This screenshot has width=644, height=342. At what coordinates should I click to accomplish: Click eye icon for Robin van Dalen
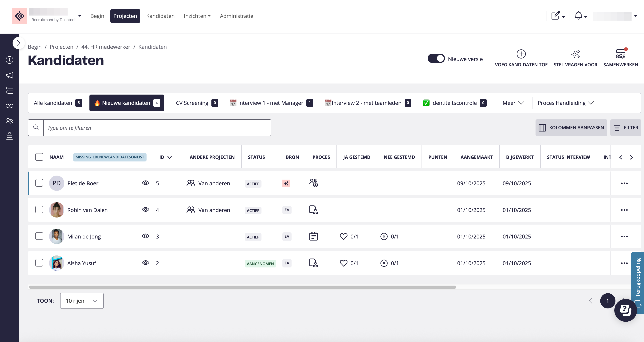click(x=146, y=210)
